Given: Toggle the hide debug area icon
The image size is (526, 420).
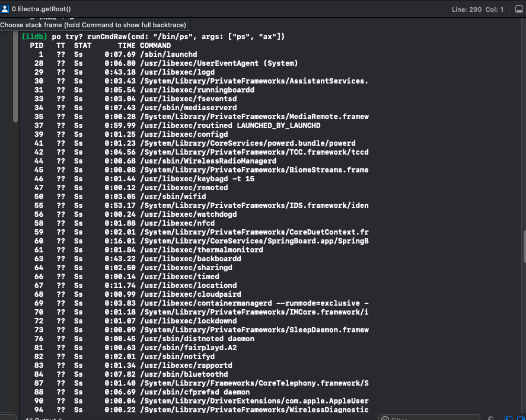Looking at the screenshot, I should pos(519,9).
